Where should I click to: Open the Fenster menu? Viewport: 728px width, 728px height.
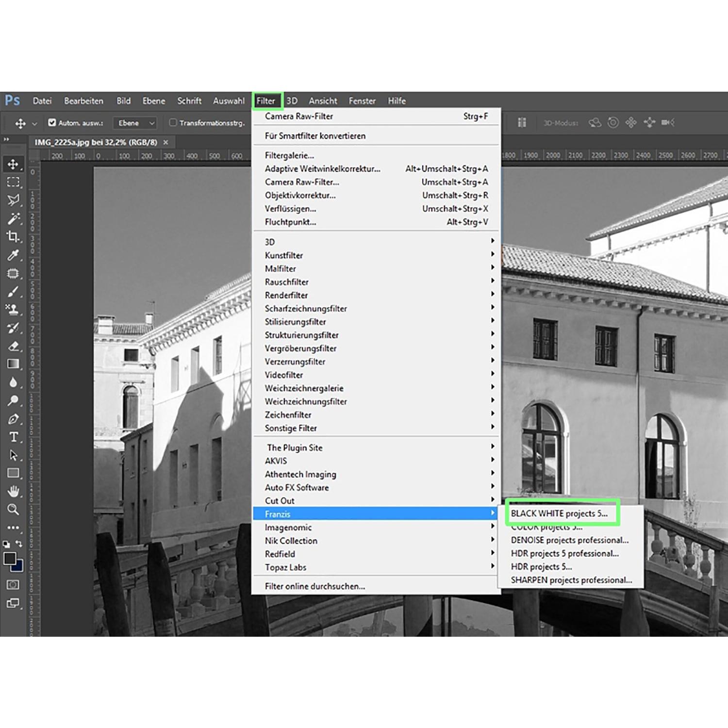point(362,101)
